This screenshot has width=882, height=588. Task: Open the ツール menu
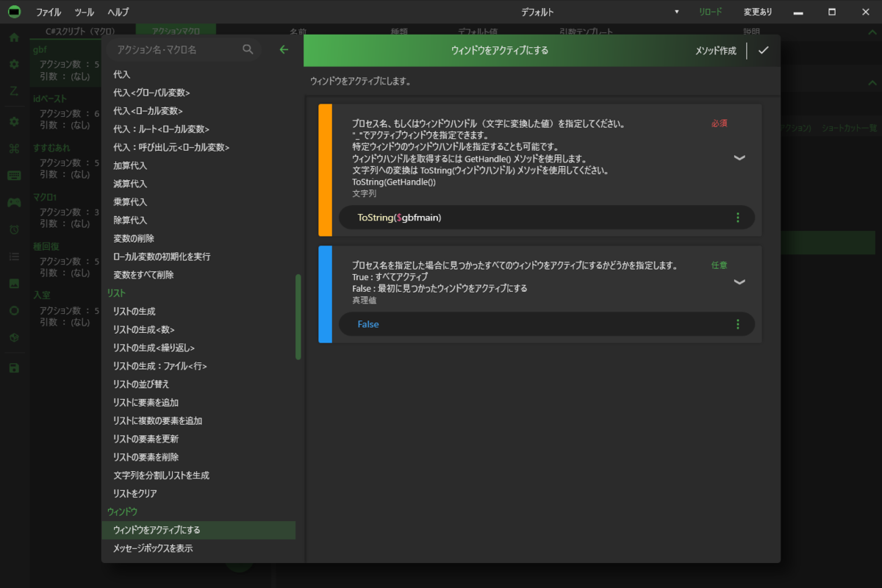85,12
